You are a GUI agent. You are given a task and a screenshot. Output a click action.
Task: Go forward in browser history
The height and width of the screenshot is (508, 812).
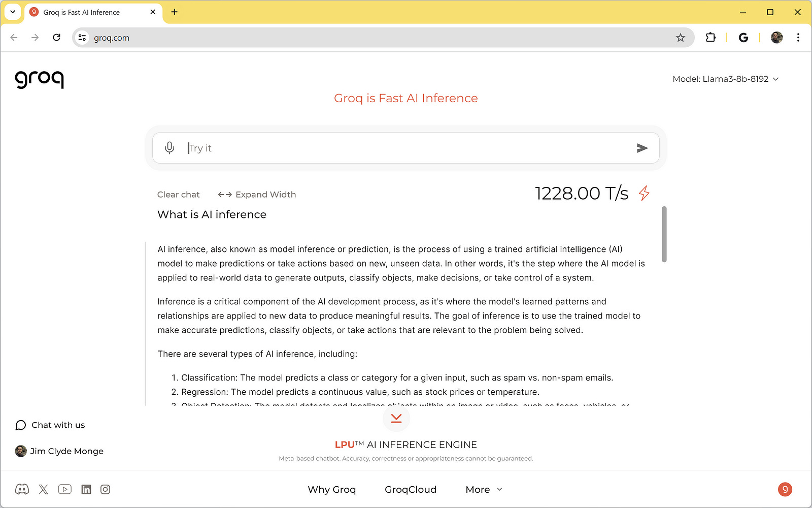pyautogui.click(x=35, y=37)
